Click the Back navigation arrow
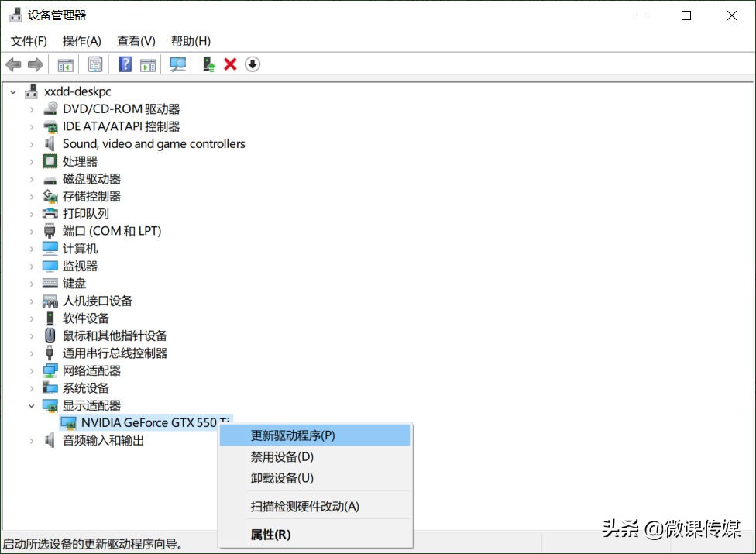This screenshot has width=756, height=554. tap(13, 64)
